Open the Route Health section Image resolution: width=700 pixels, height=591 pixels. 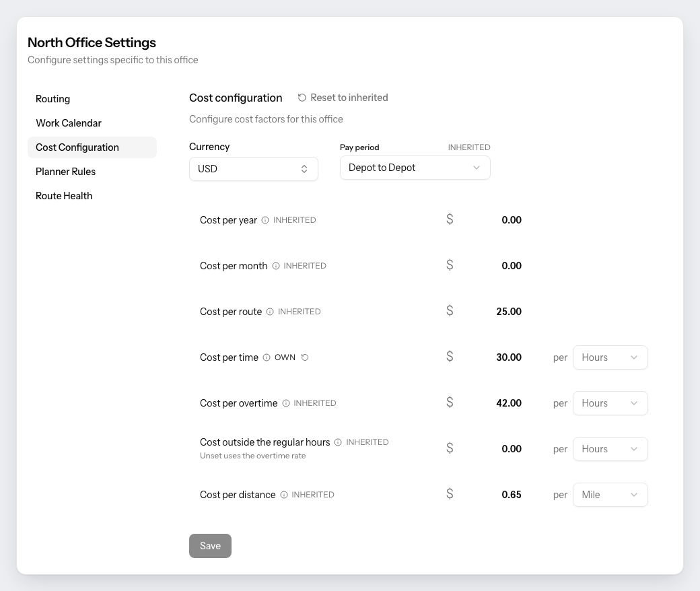click(x=92, y=196)
